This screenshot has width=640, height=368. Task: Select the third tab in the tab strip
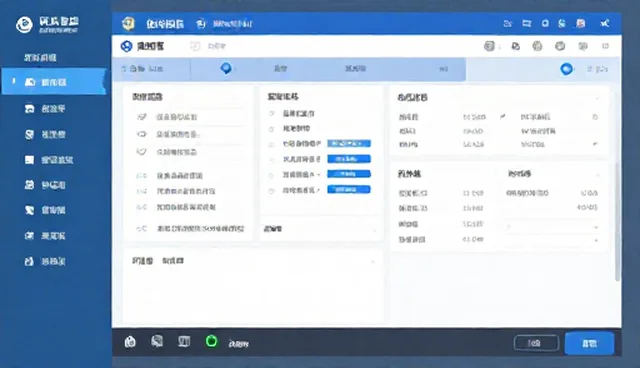click(x=280, y=69)
